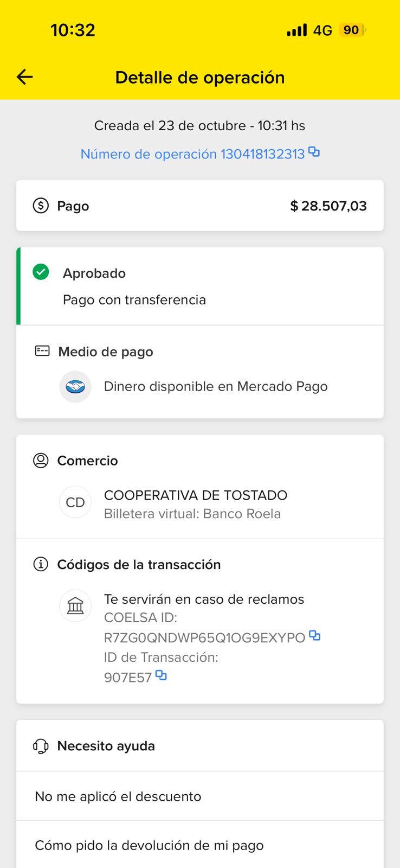
Task: Tap the card icon beside Medio de pago
Action: (x=42, y=351)
